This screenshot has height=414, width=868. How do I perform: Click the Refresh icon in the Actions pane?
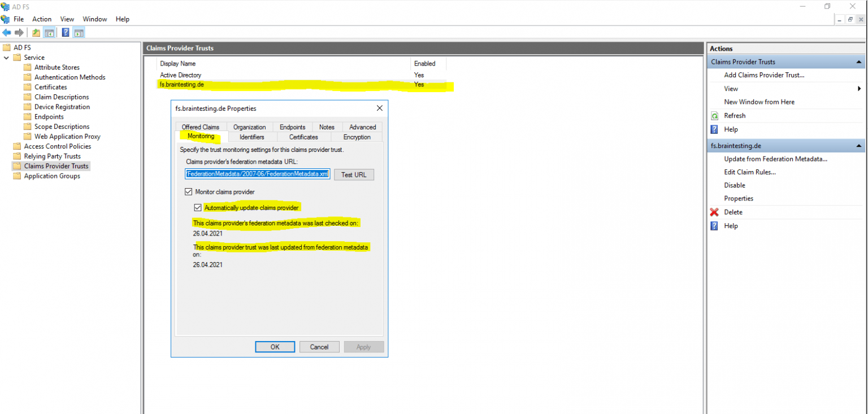[x=715, y=115]
